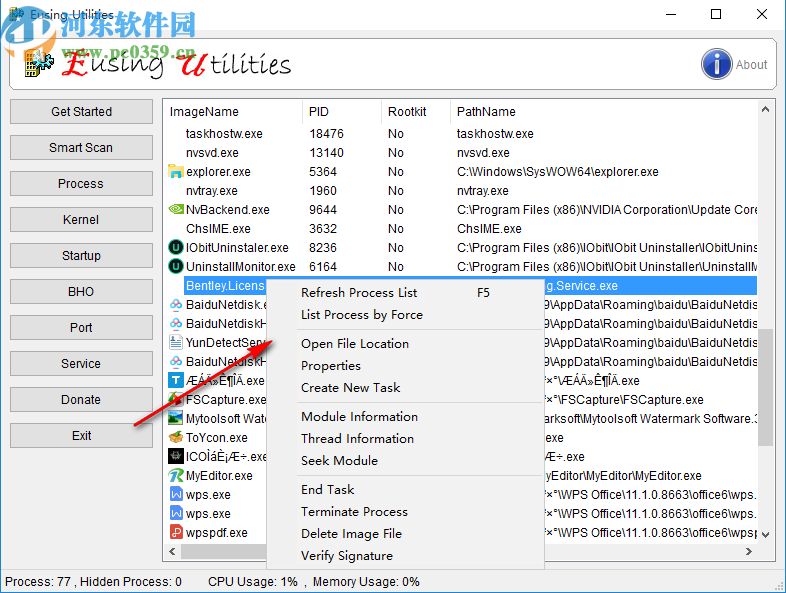The height and width of the screenshot is (593, 786).
Task: Sort by PathName column header
Action: tap(604, 111)
